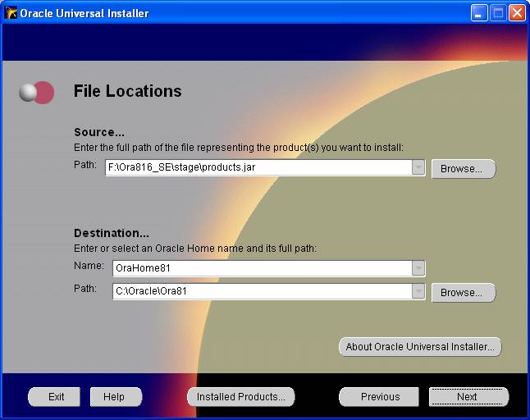Go back with the Previous button
The height and width of the screenshot is (420, 530).
point(379,397)
